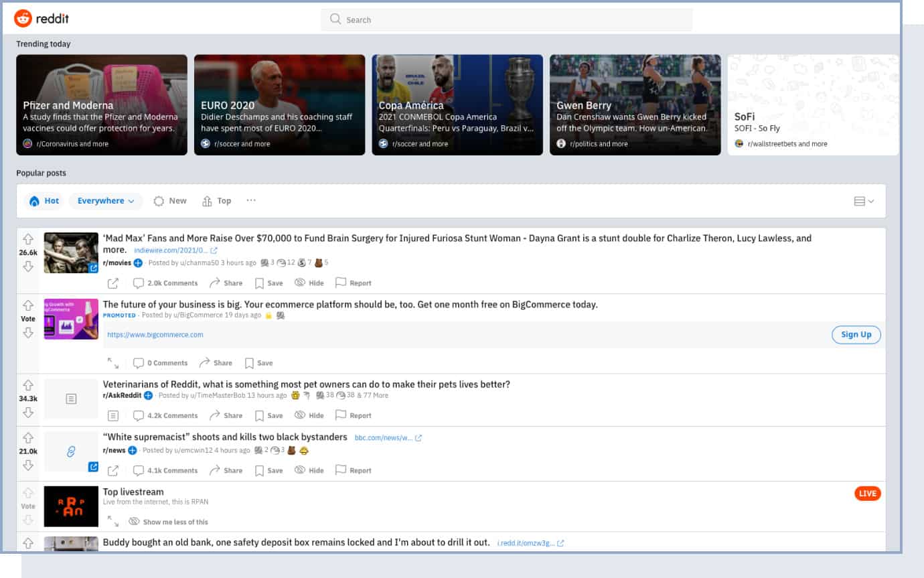
Task: Share the Veterinarians of Reddit post
Action: click(x=226, y=415)
